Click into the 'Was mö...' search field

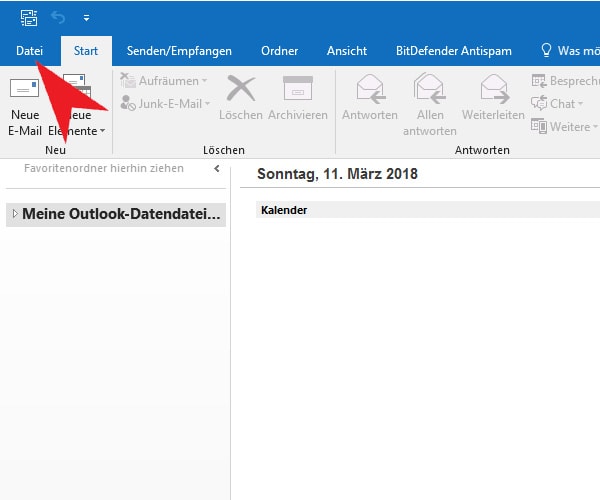point(579,51)
